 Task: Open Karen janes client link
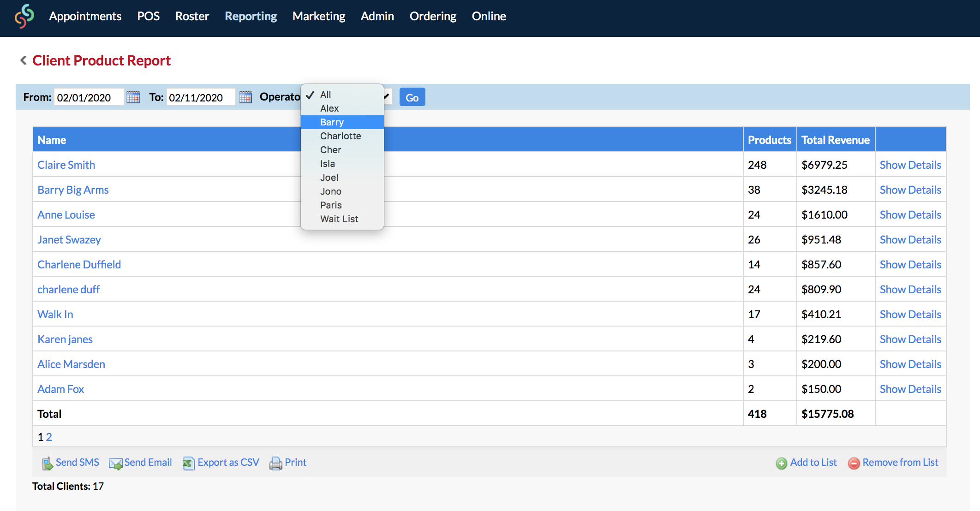(x=65, y=339)
